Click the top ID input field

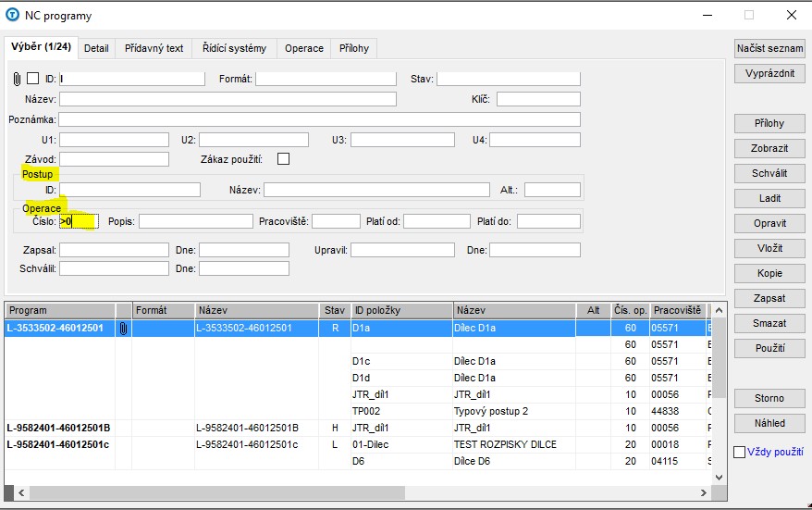point(132,79)
